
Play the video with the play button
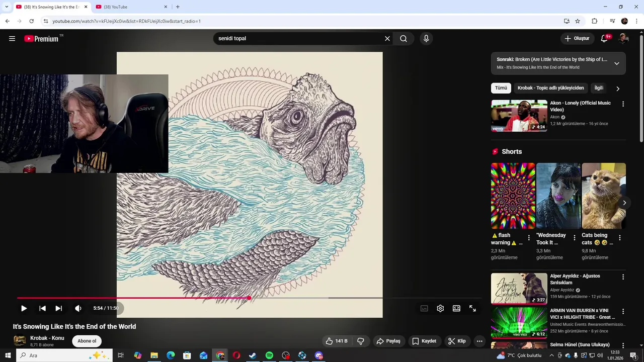(24, 308)
